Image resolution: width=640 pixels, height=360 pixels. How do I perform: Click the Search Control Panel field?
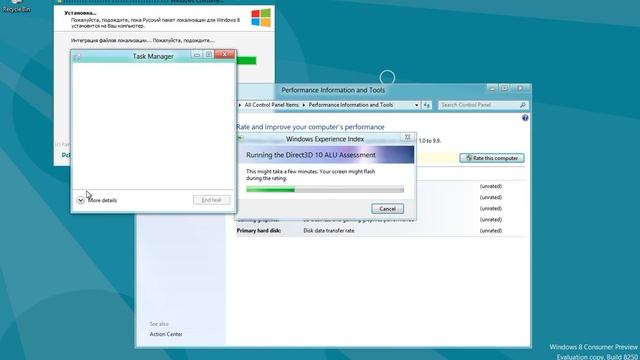(x=483, y=105)
